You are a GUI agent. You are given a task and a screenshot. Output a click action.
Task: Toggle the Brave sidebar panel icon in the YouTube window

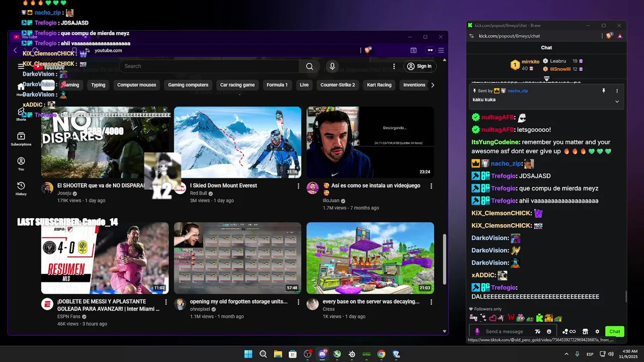point(414,50)
